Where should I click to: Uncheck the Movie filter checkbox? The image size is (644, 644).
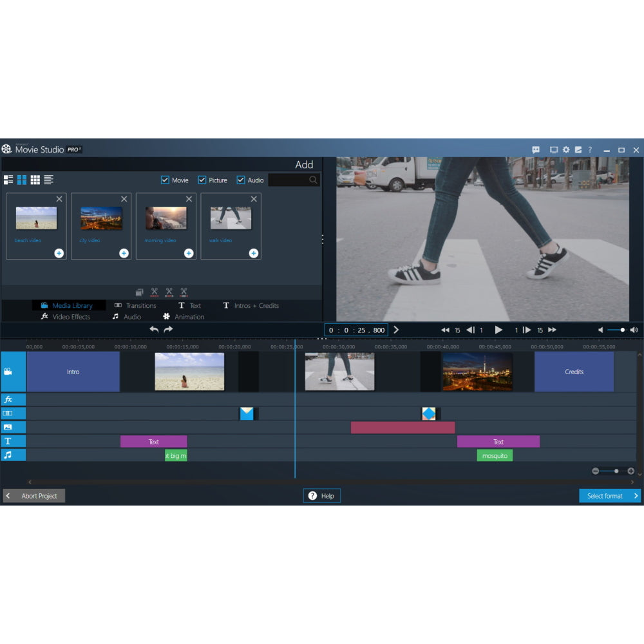pyautogui.click(x=166, y=180)
